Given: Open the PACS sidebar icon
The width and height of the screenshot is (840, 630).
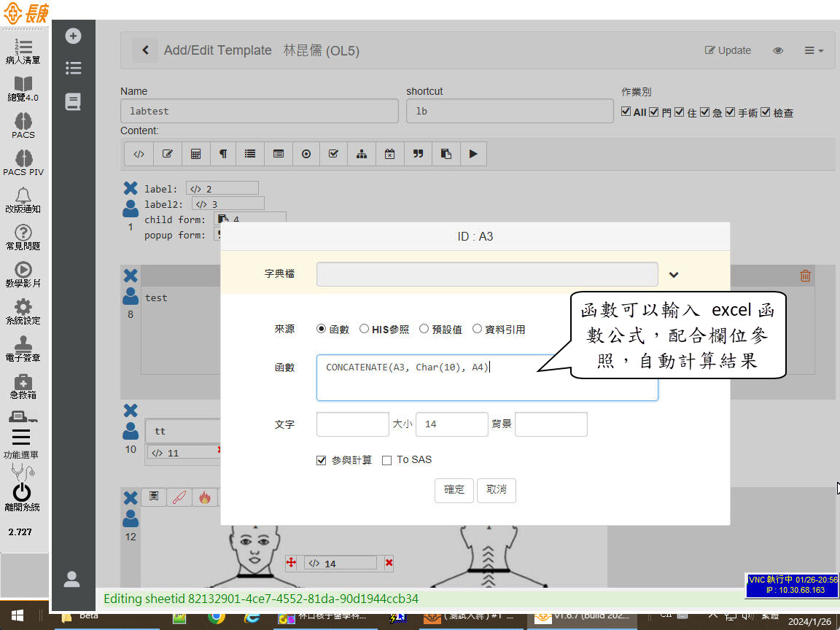Looking at the screenshot, I should 23,125.
